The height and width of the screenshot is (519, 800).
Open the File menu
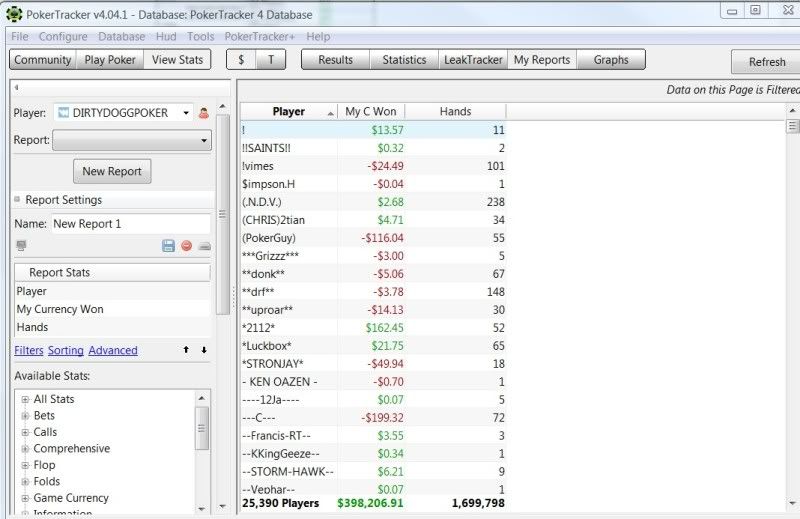(x=20, y=37)
